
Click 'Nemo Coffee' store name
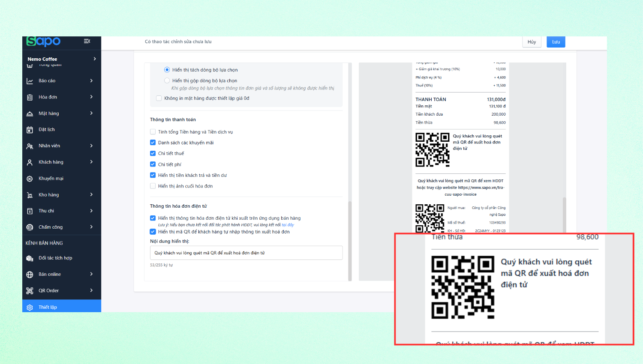tap(42, 59)
